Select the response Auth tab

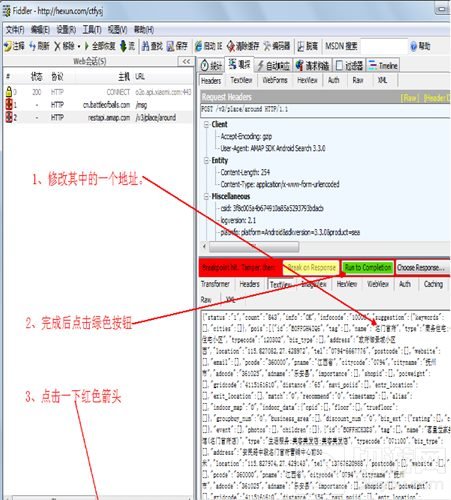coord(405,284)
